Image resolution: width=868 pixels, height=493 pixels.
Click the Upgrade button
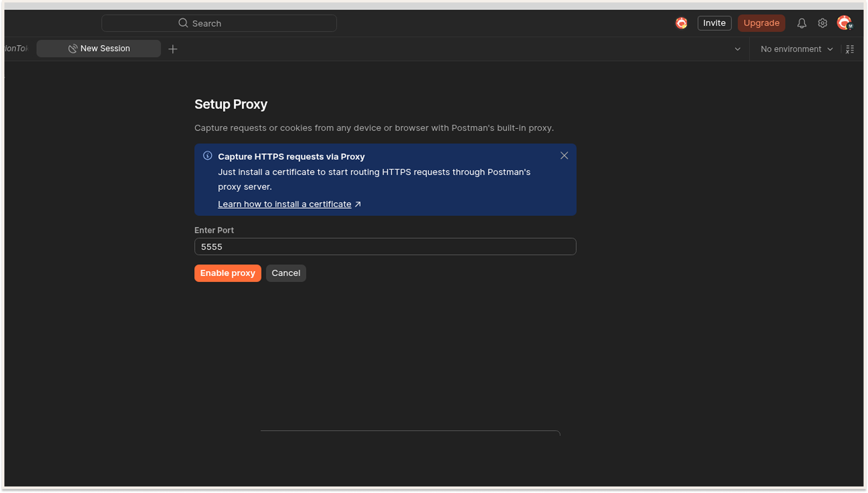(761, 23)
